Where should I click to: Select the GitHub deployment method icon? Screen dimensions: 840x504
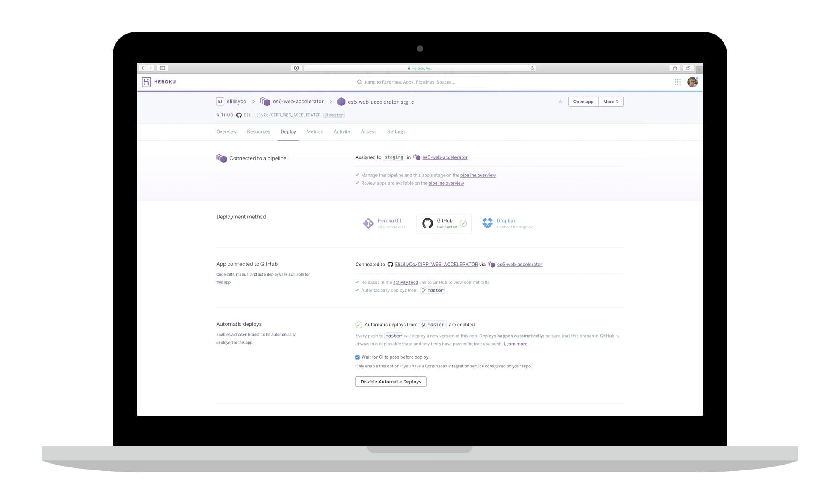428,223
